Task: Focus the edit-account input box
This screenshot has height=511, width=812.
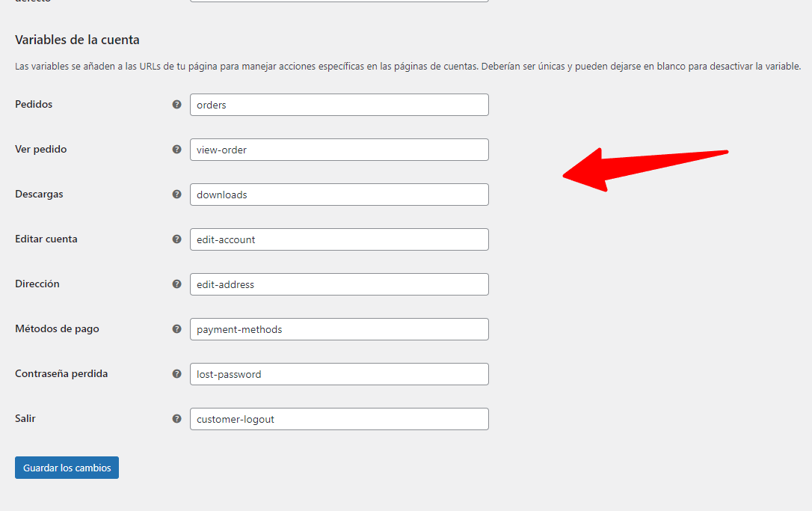Action: [x=339, y=239]
